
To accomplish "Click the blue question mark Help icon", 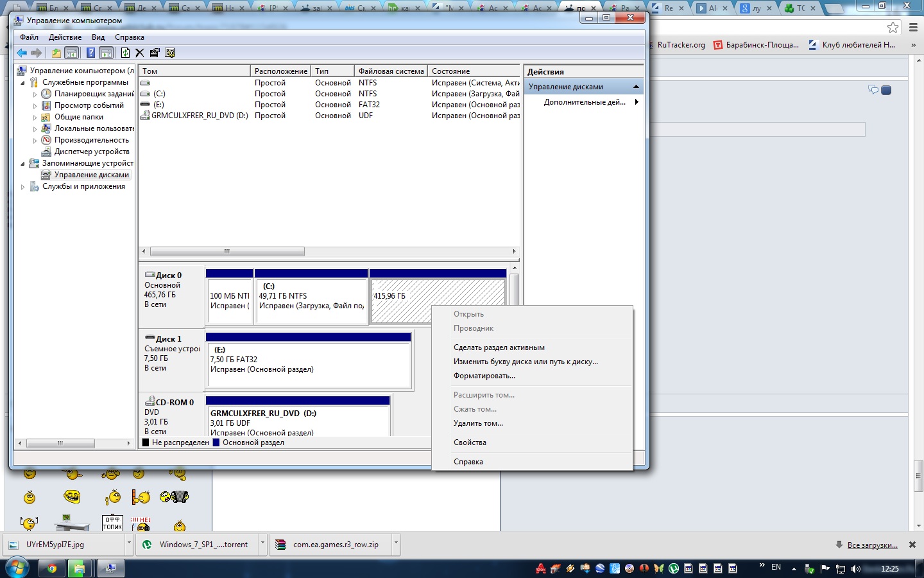I will click(90, 53).
